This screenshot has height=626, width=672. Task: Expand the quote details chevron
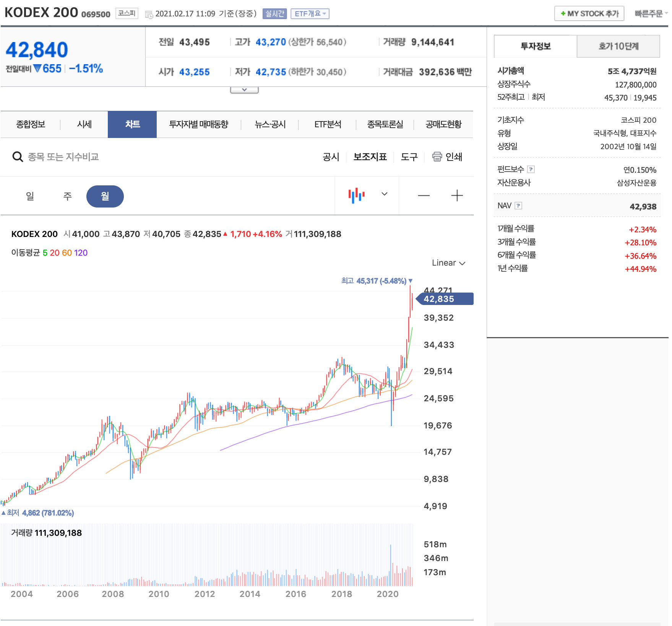coord(244,90)
